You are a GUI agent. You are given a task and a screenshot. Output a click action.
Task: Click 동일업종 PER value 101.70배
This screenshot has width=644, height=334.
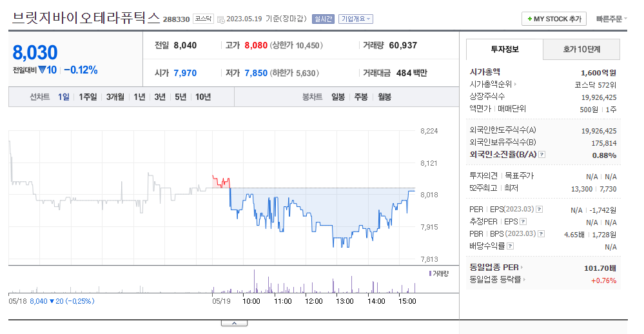tap(600, 268)
